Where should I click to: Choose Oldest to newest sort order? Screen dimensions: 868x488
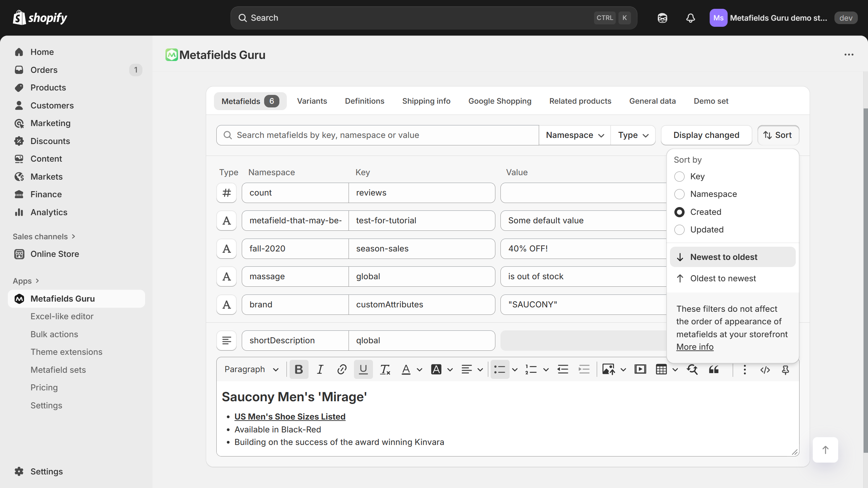723,279
